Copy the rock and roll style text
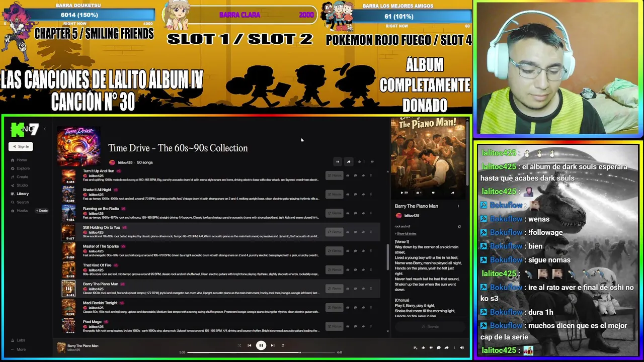The width and height of the screenshot is (644, 362). coord(459,227)
